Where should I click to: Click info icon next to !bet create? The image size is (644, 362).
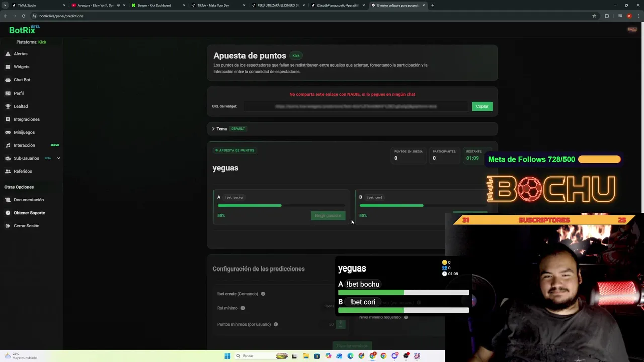click(263, 294)
